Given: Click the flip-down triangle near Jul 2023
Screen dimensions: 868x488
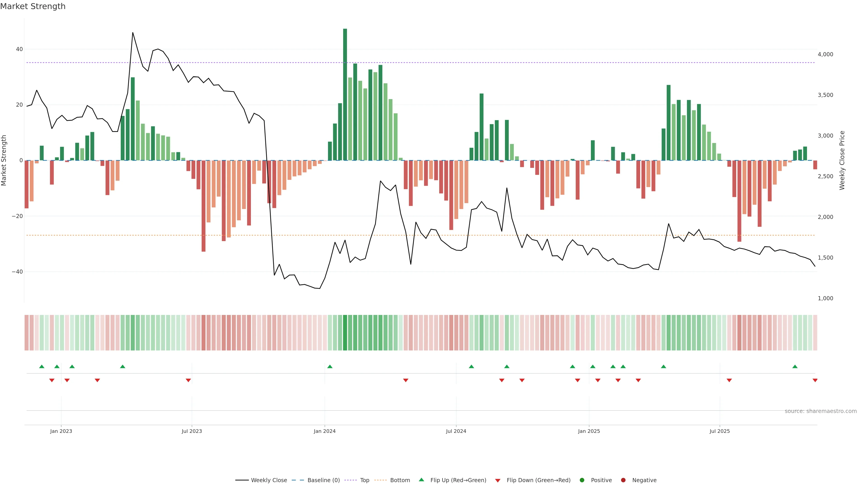Looking at the screenshot, I should pos(188,380).
